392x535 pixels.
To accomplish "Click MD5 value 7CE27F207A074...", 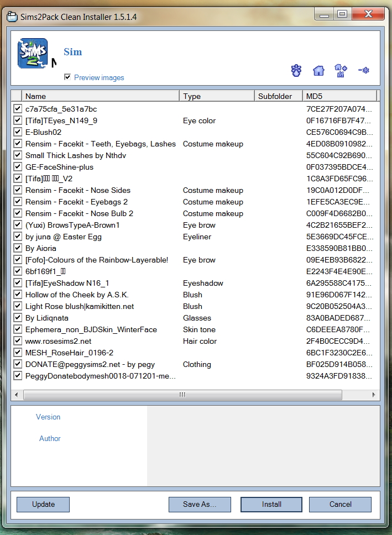I will [x=339, y=109].
